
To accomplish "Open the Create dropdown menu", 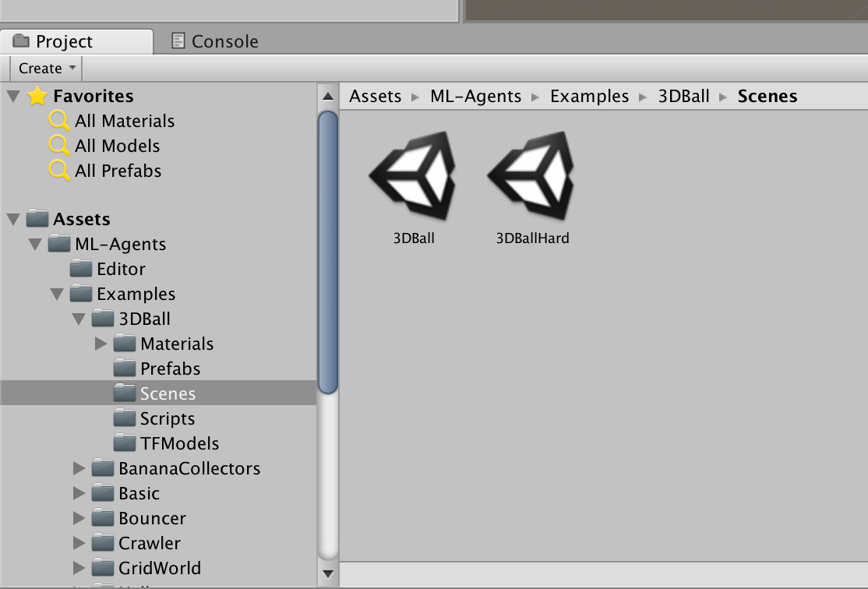I will click(x=47, y=68).
